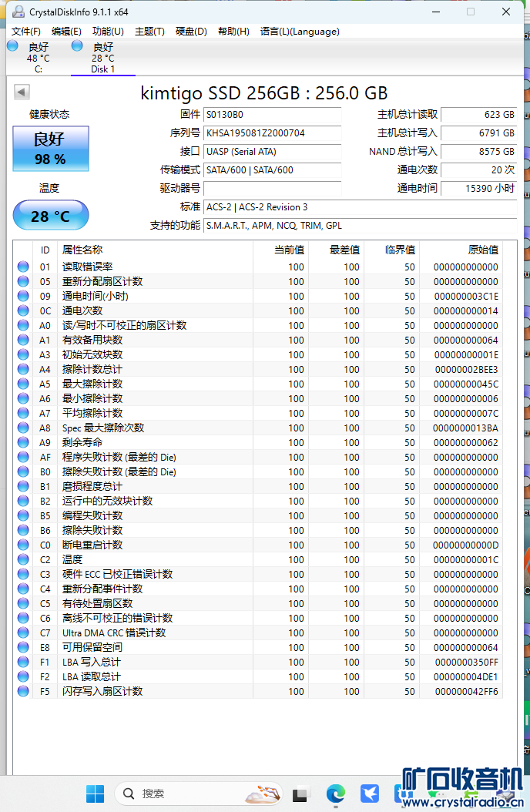The width and height of the screenshot is (530, 812).
Task: Select the Disk 1 tab at 28 °C
Action: [x=102, y=58]
